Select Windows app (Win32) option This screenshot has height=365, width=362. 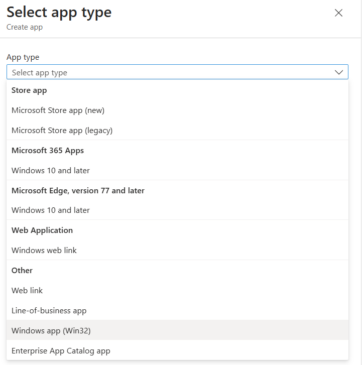click(177, 330)
